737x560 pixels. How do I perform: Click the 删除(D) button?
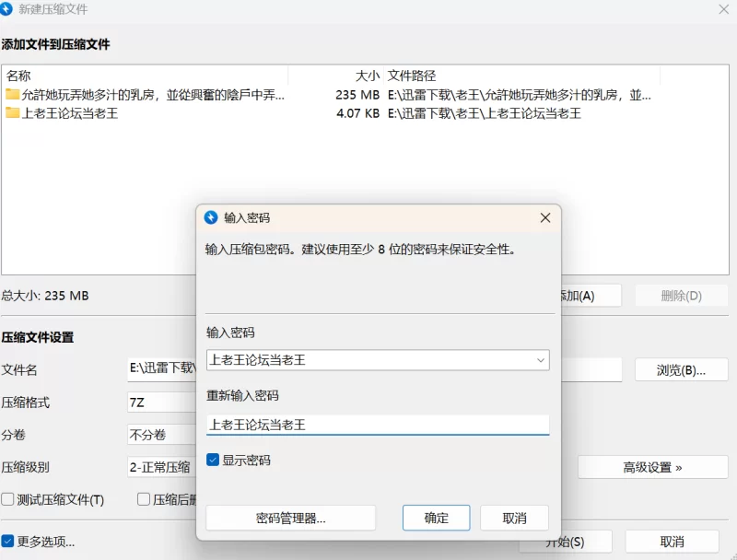click(681, 296)
